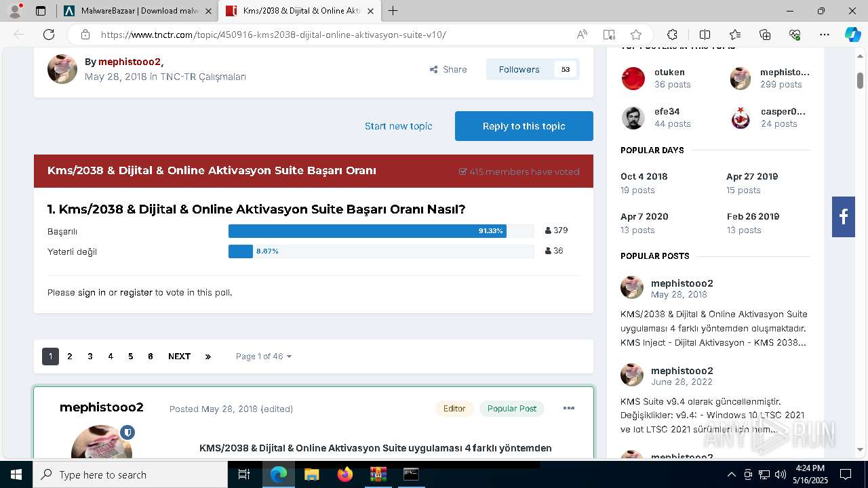This screenshot has height=488, width=868.
Task: Toggle the Split screen icon
Action: tap(705, 35)
